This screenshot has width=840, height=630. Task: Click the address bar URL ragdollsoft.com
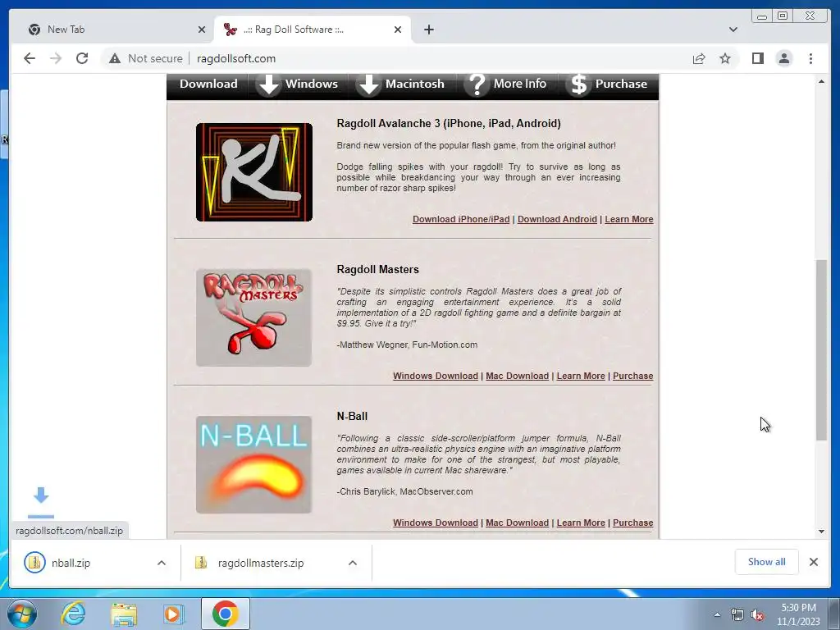[x=236, y=58]
